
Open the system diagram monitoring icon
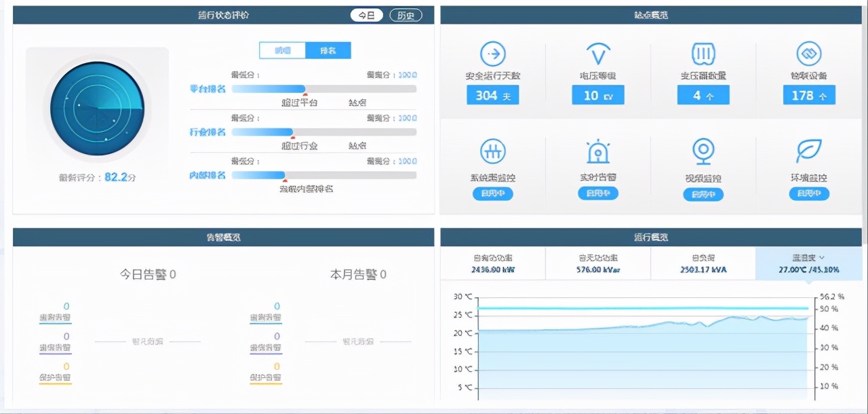coord(493,151)
